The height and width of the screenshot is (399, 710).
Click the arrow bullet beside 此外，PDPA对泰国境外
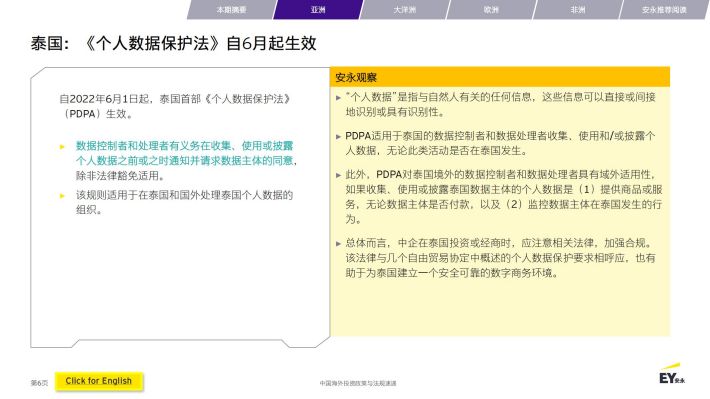(x=338, y=175)
